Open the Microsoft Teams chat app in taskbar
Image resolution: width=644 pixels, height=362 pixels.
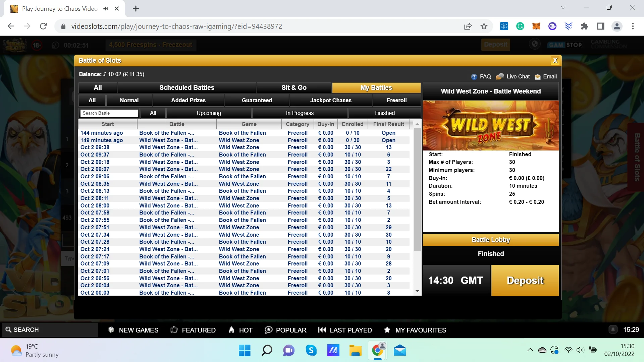pos(289,351)
